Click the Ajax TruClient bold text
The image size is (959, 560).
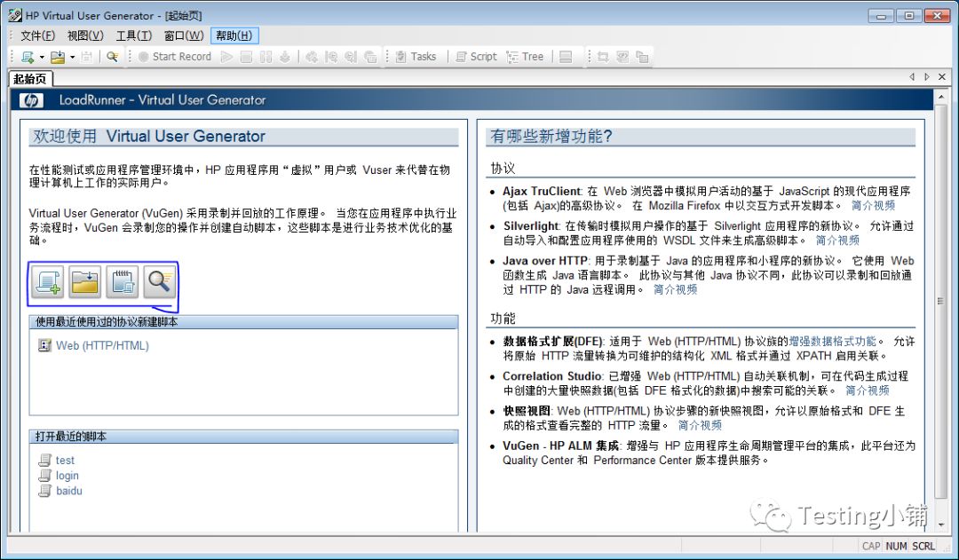(x=542, y=192)
